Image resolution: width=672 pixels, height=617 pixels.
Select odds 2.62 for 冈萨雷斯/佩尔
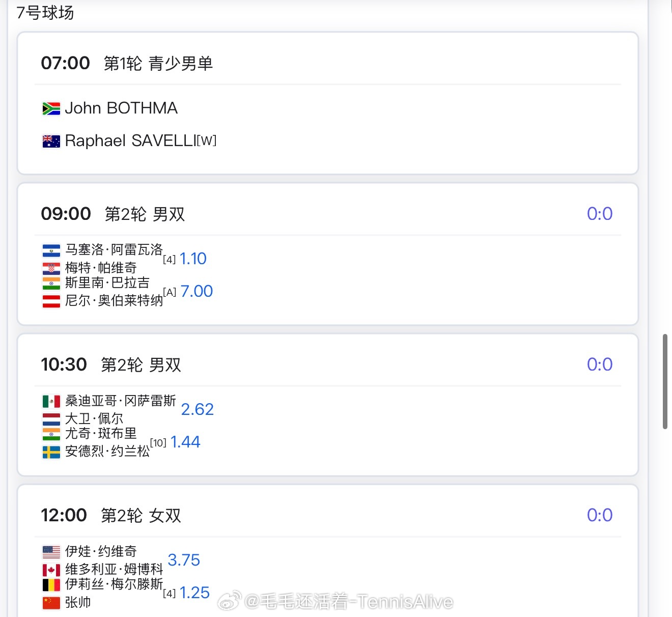coord(198,409)
